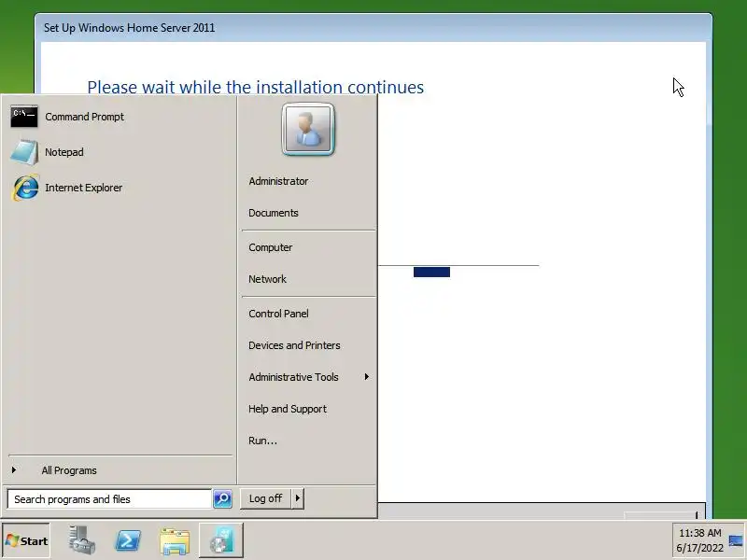Screen dimensions: 747x560
Task: Open Computer from the Start menu
Action: point(270,247)
